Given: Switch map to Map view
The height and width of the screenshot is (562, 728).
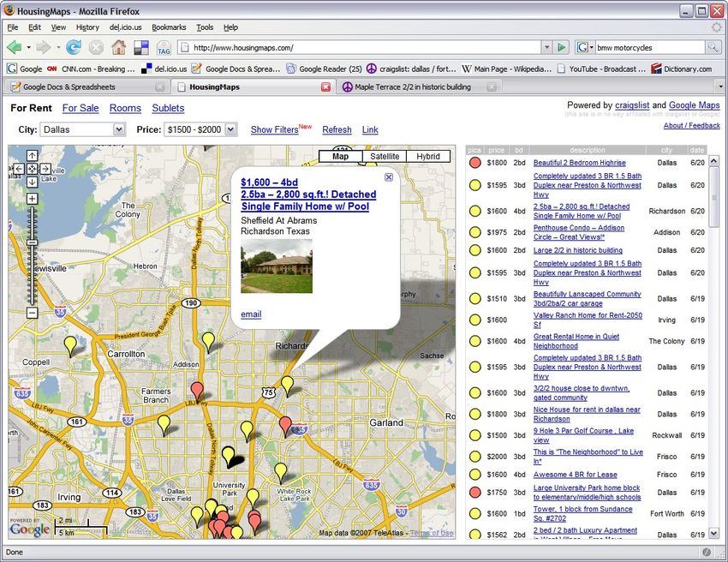Looking at the screenshot, I should coord(340,156).
